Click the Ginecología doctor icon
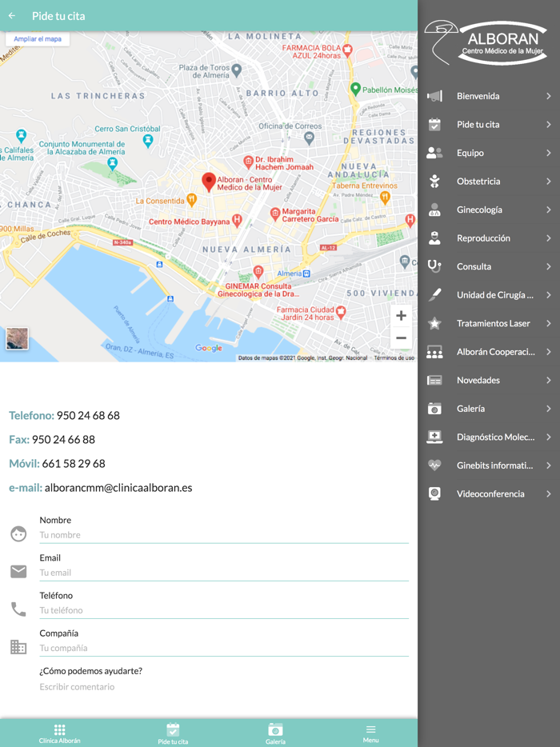This screenshot has height=747, width=560. 434,210
